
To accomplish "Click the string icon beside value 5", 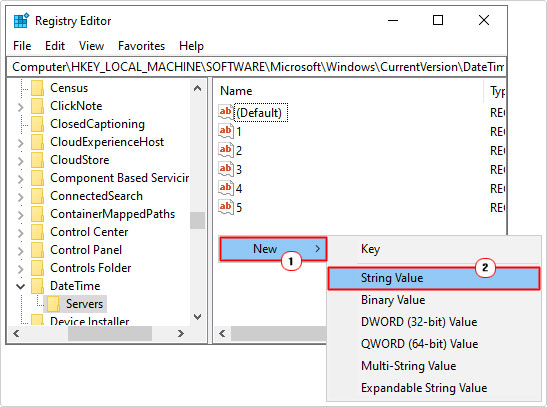I will point(226,207).
